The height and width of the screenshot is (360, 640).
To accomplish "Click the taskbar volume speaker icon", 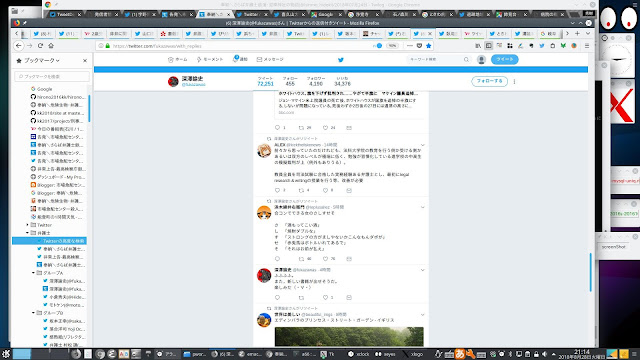I will (544, 354).
